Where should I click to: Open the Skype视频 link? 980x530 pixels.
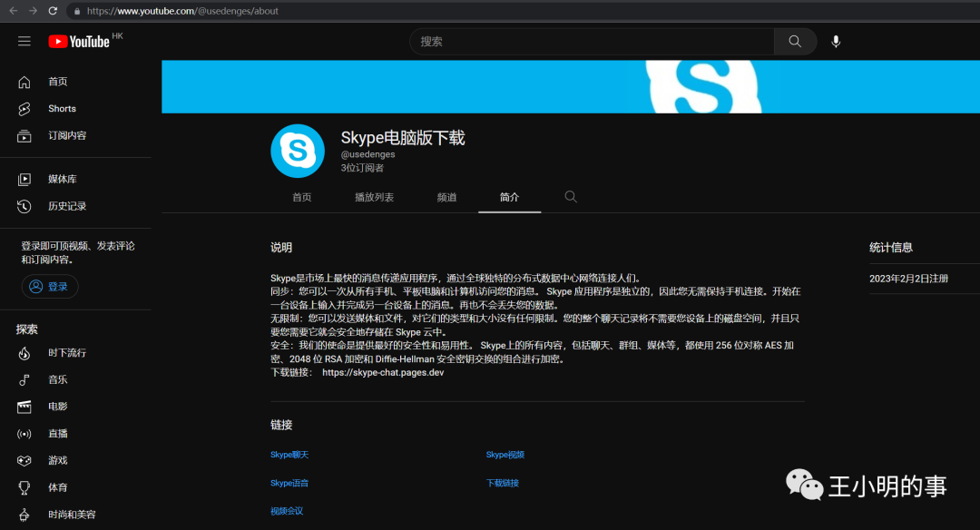[x=505, y=455]
